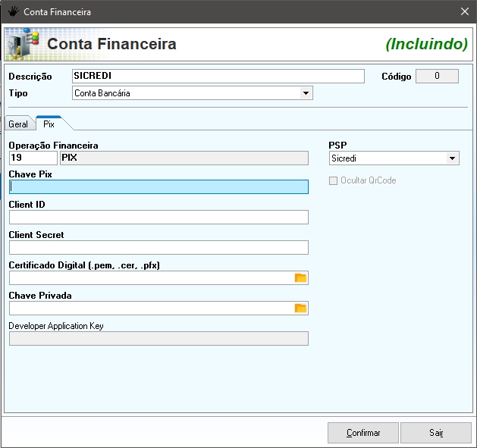Focus the Descrição field containing SICREDI
477x448 pixels.
(218, 76)
